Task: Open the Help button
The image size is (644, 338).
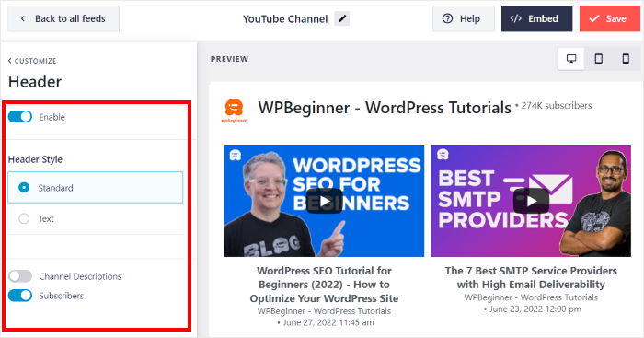Action: point(464,19)
